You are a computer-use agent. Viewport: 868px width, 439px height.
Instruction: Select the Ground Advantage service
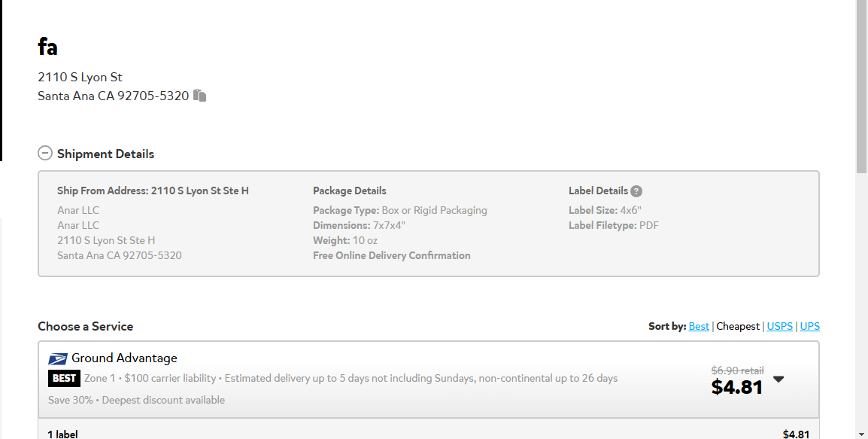pos(429,380)
